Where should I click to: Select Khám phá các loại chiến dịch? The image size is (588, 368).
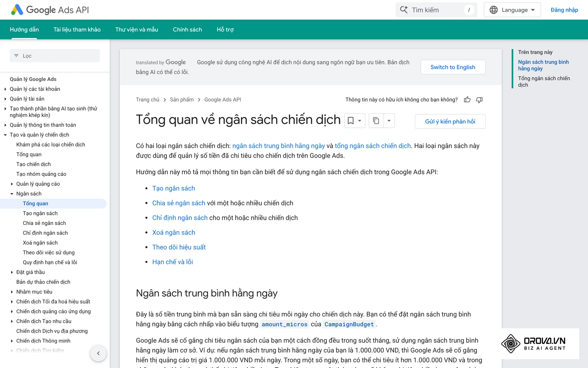(x=51, y=145)
